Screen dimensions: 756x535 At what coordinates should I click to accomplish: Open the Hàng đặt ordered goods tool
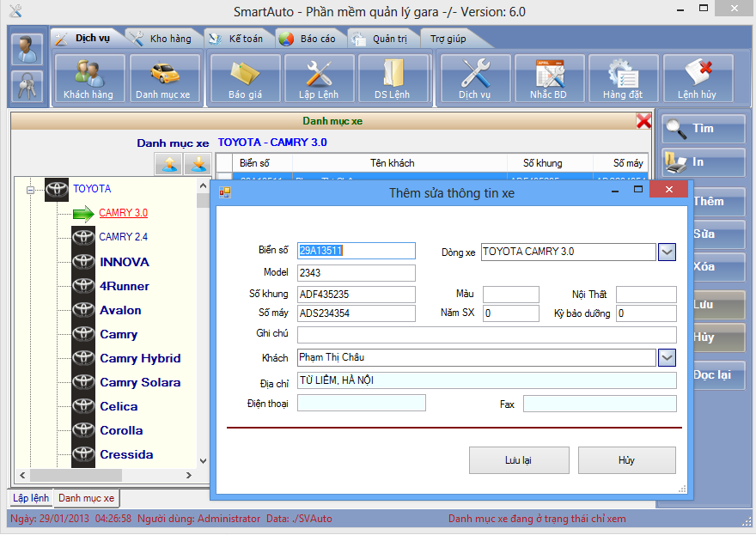623,78
